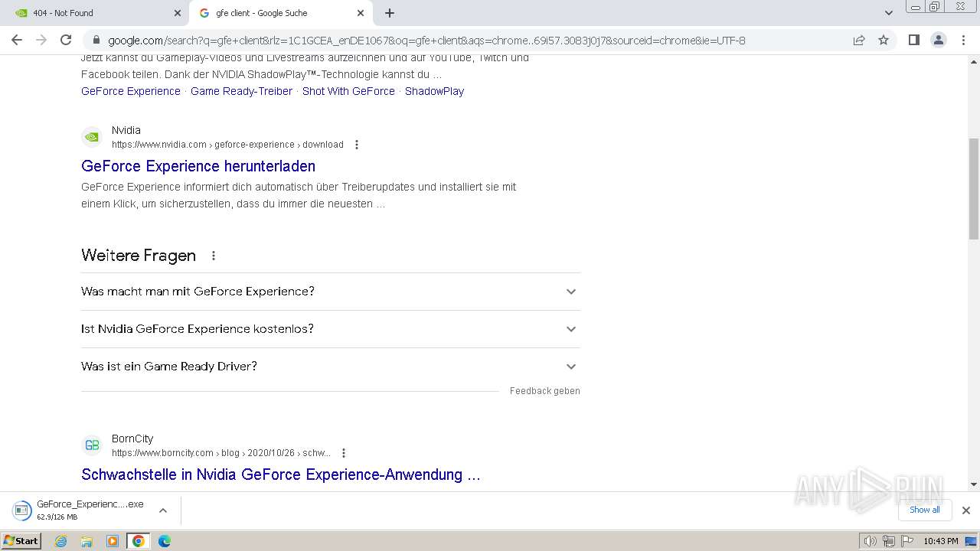This screenshot has width=980, height=551.
Task: Go forward to the next page
Action: [41, 40]
